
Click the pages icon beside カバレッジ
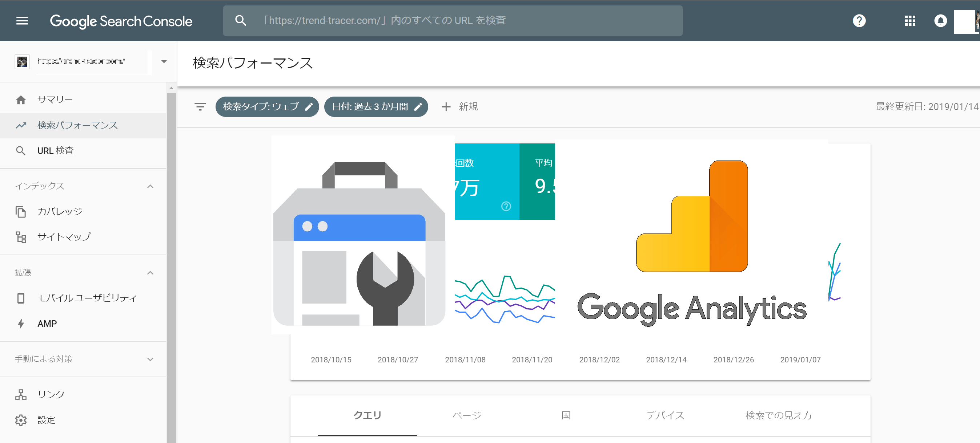point(21,212)
